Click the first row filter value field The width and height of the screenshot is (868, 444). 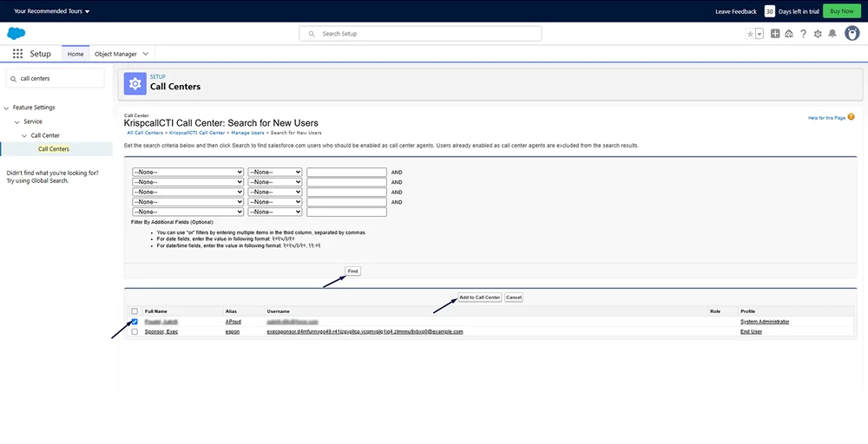(x=346, y=172)
